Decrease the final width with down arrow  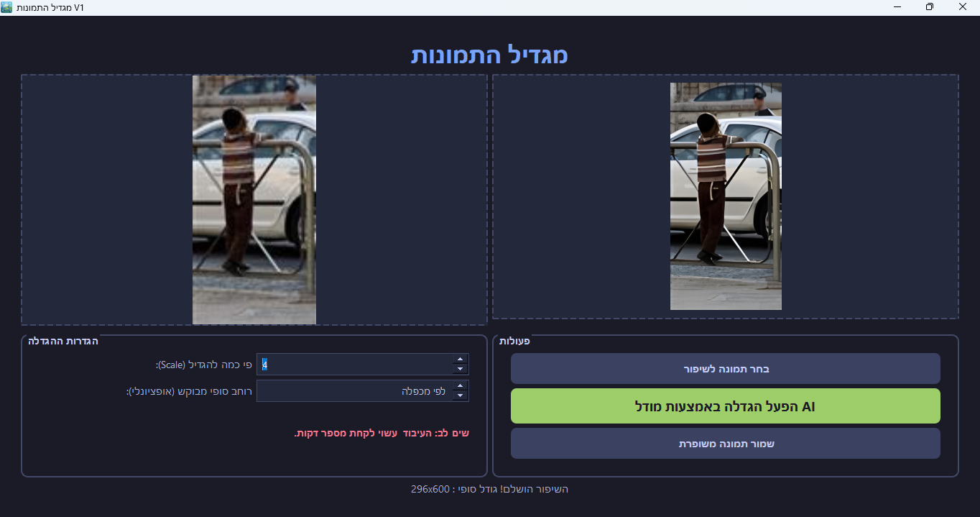[x=461, y=396]
